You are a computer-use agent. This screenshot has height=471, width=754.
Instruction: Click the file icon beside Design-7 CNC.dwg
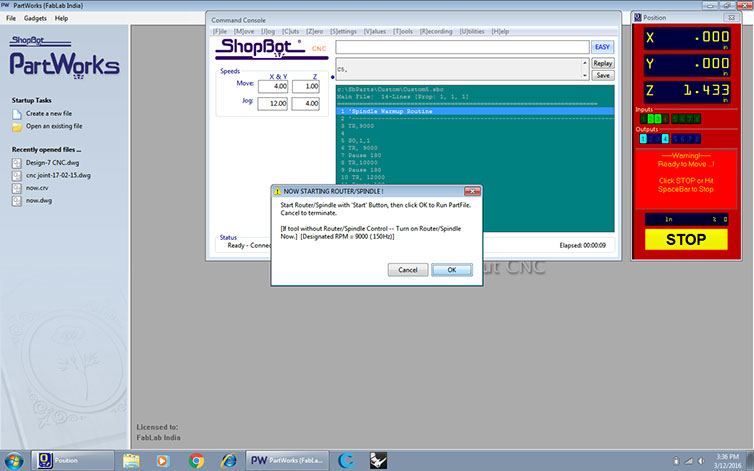click(x=17, y=163)
